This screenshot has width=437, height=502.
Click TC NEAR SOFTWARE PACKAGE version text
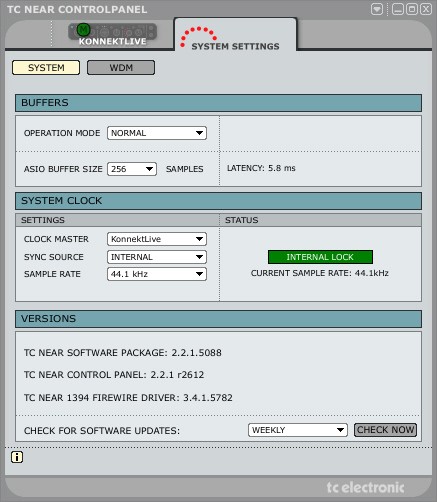coord(123,353)
